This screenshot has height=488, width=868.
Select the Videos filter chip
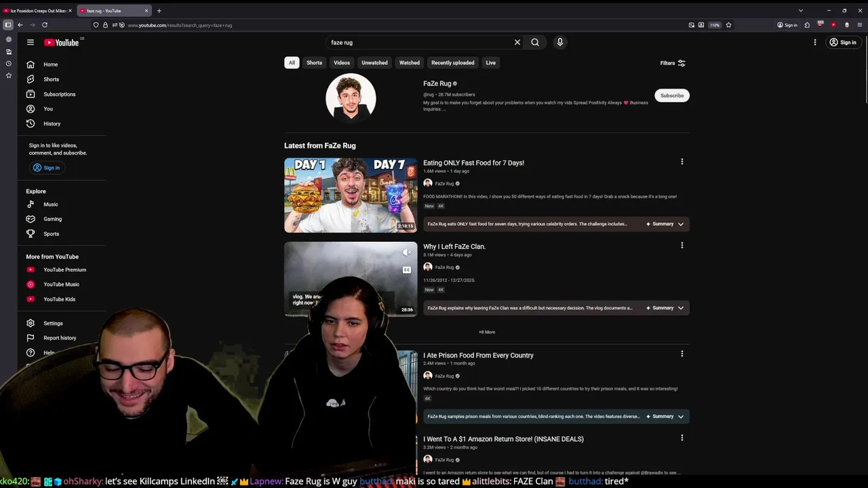(342, 62)
